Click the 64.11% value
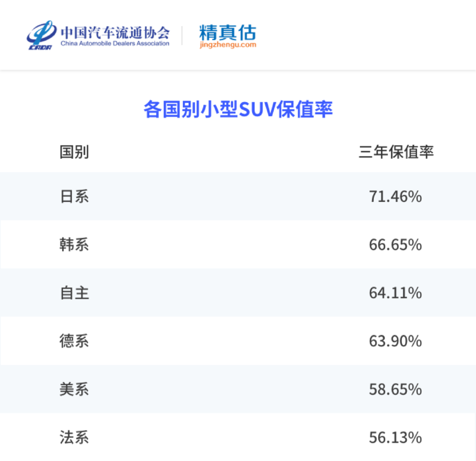Screen dimensions: 476x461 coord(395,293)
